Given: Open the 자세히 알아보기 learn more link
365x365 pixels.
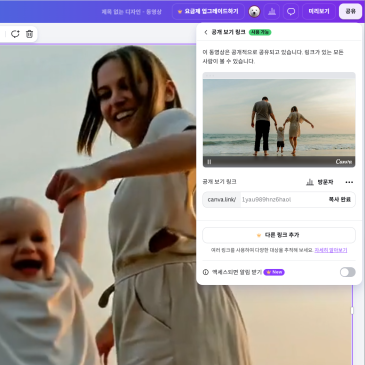Looking at the screenshot, I should point(331,250).
